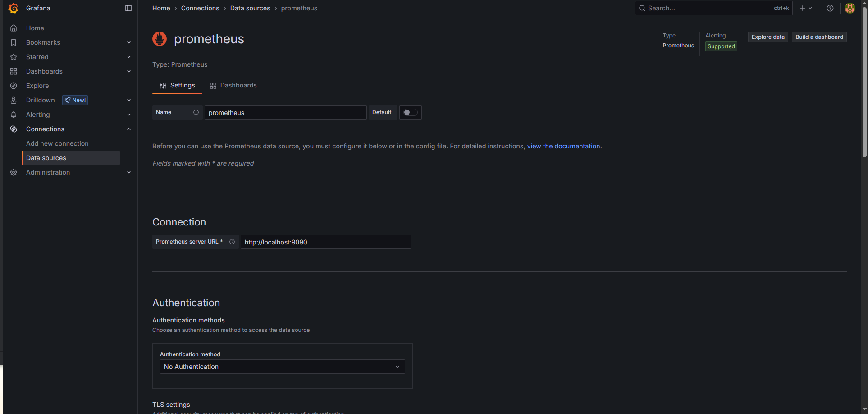Click the Explore data button
This screenshot has width=868, height=414.
coord(768,37)
